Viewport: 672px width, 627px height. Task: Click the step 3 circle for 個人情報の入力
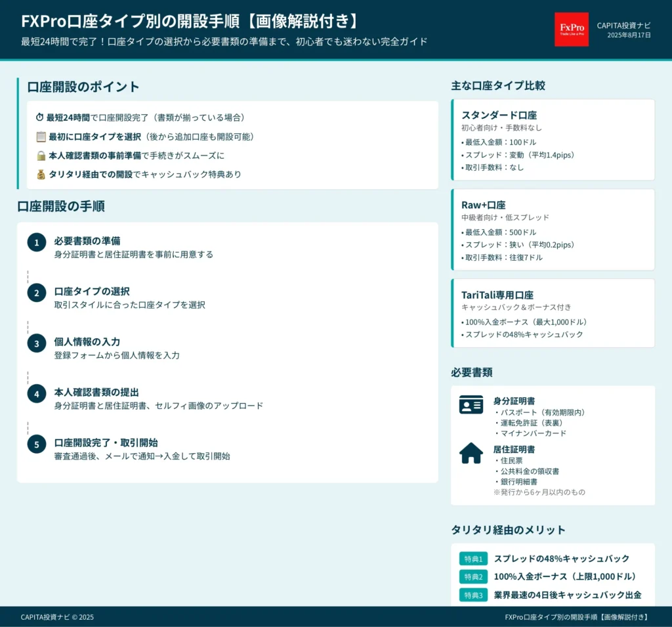tap(37, 343)
